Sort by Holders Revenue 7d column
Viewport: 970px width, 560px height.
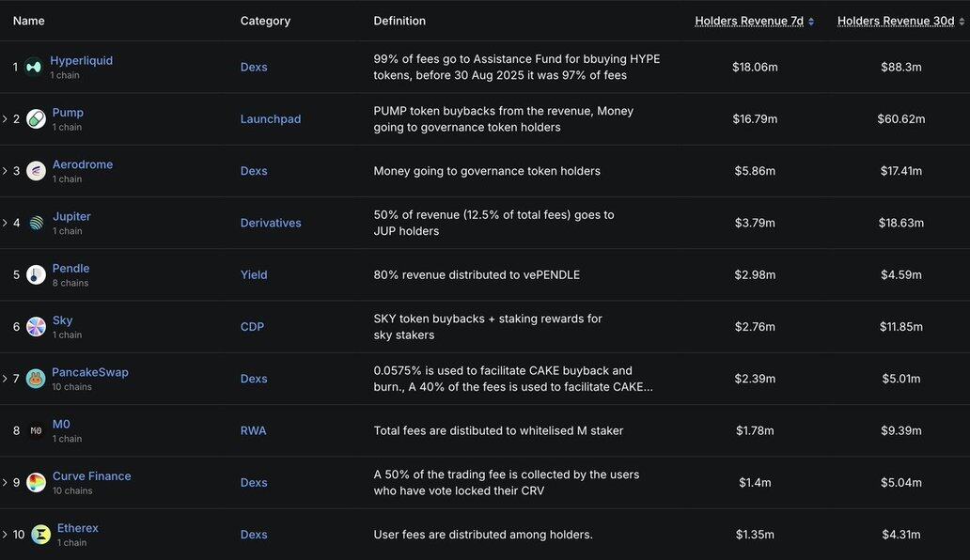(754, 21)
